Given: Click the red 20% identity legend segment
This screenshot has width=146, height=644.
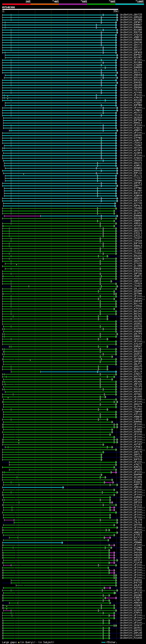Looking at the screenshot, I should click(x=16, y=4).
